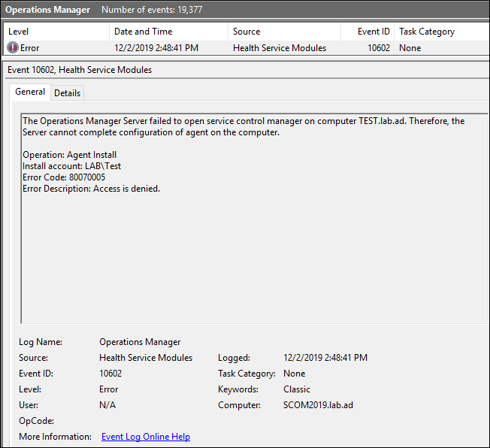The image size is (490, 448).
Task: Click the red Error level icon
Action: tap(13, 48)
